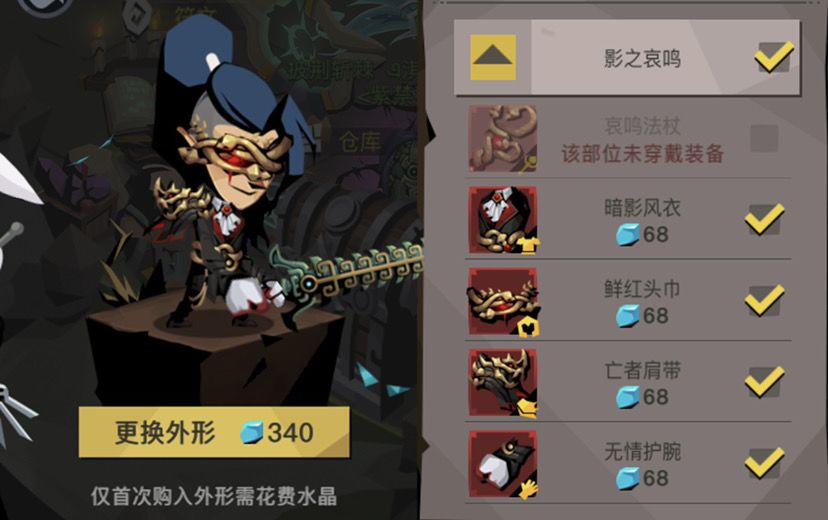Check the empty 哀鸣法杖 checkbox
Screen dimensions: 828x520
click(x=764, y=138)
